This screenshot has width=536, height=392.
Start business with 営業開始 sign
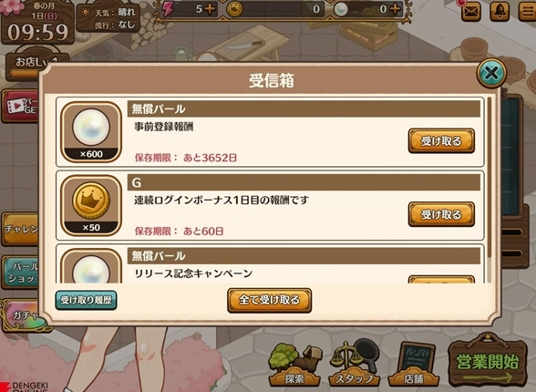[x=488, y=362]
